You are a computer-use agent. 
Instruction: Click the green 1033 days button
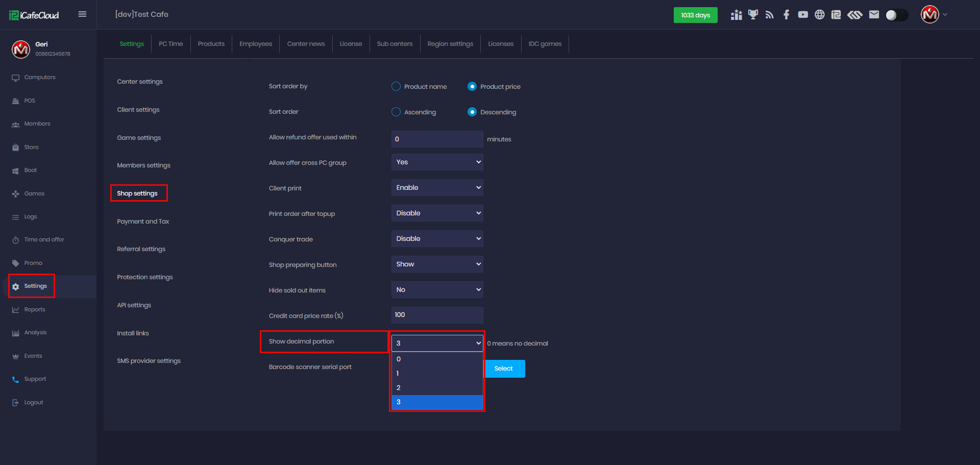[x=695, y=15]
